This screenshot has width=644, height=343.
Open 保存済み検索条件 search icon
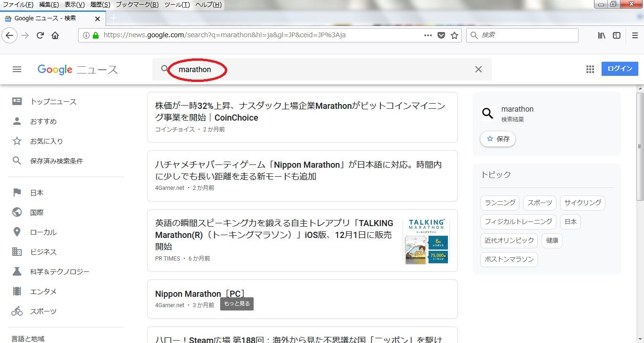point(17,161)
